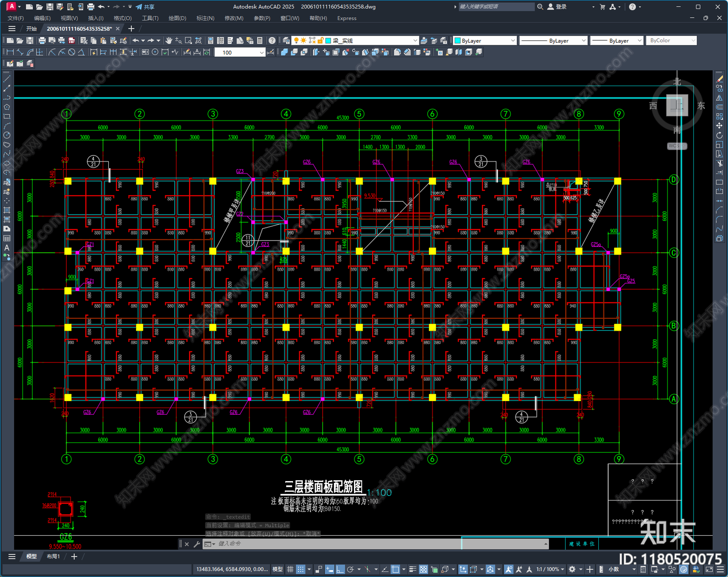Switch to the 布局1 layout tab

[x=53, y=557]
